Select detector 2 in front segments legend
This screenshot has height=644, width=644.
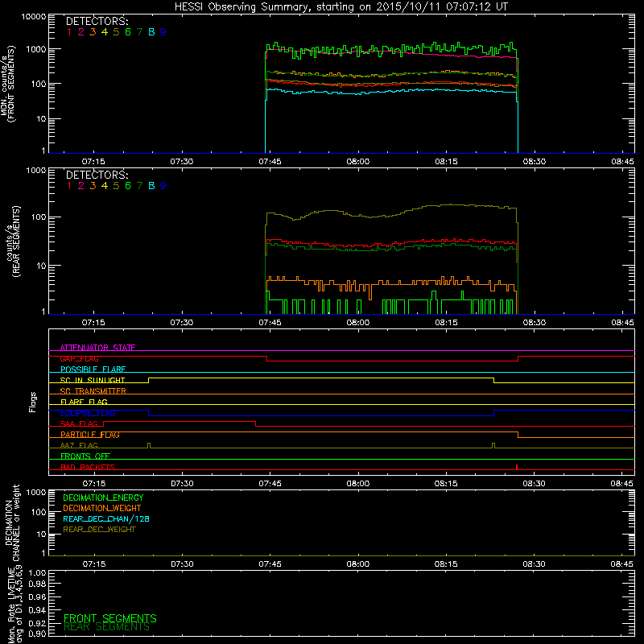click(81, 32)
